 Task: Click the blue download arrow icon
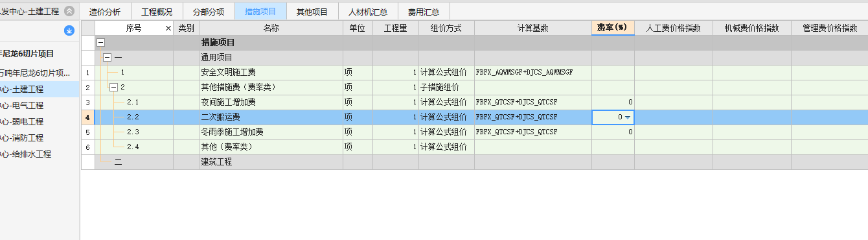(x=69, y=30)
